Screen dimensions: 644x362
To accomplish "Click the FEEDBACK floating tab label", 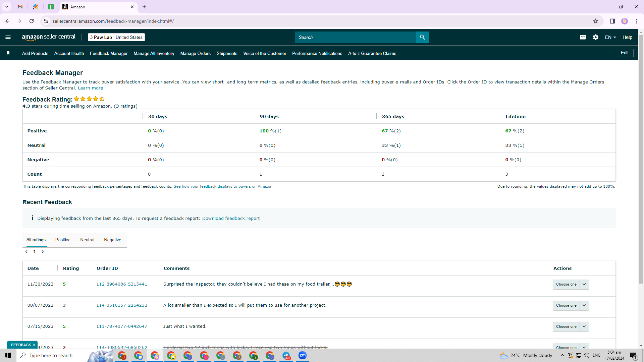I will 21,345.
